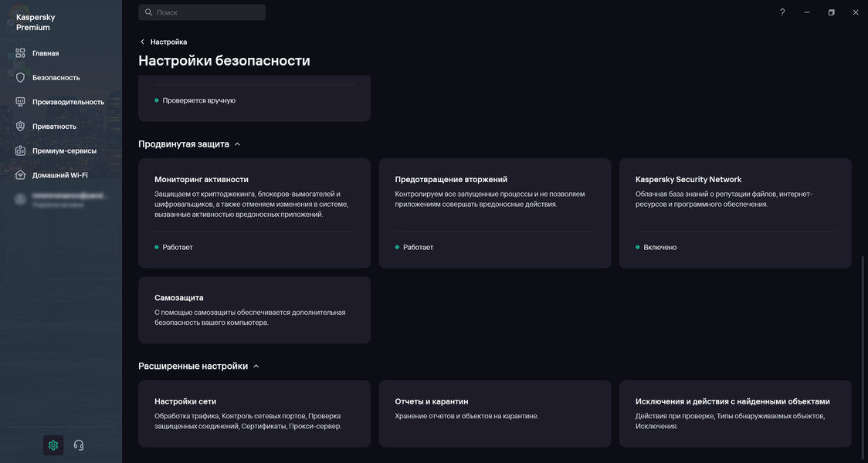Click the question mark help icon

782,12
